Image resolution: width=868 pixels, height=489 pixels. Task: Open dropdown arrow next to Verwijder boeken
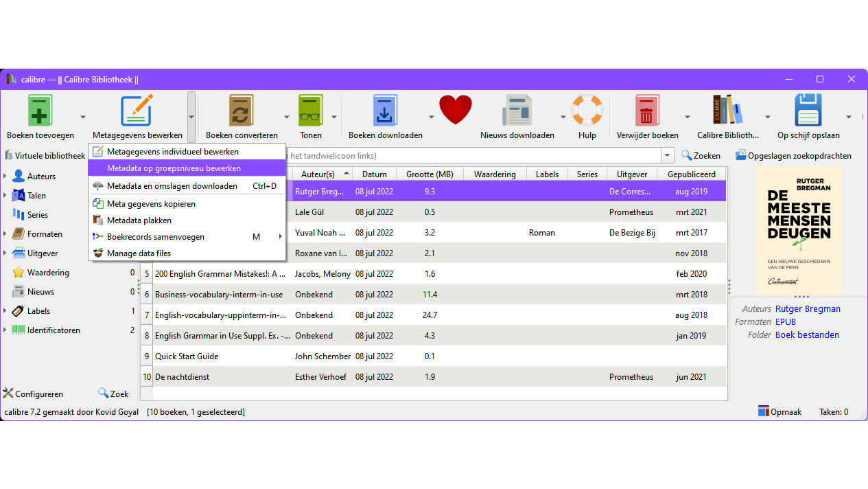[687, 117]
